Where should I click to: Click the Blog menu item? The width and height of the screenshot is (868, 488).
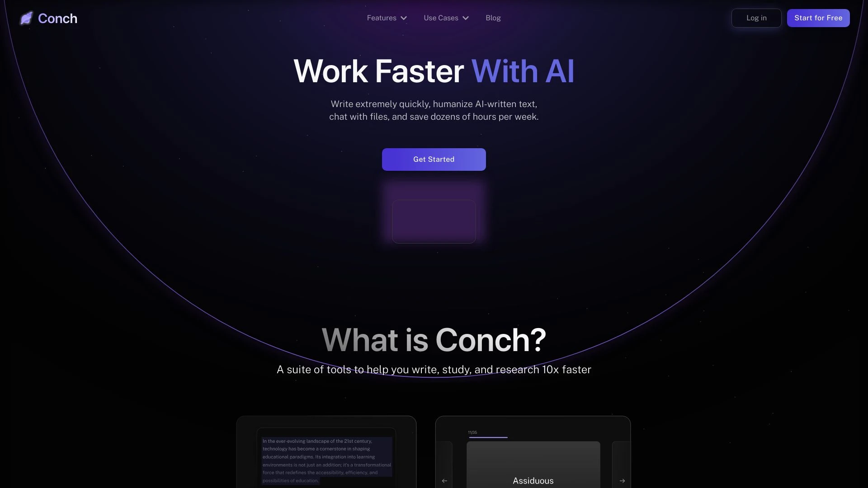pos(493,18)
